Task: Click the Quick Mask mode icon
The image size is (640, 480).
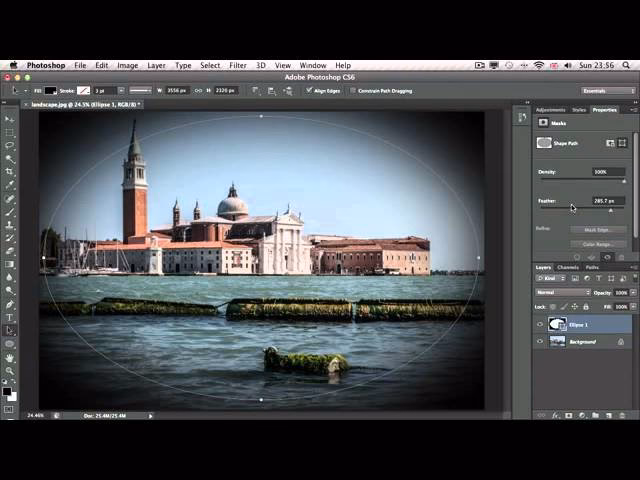Action: click(9, 409)
